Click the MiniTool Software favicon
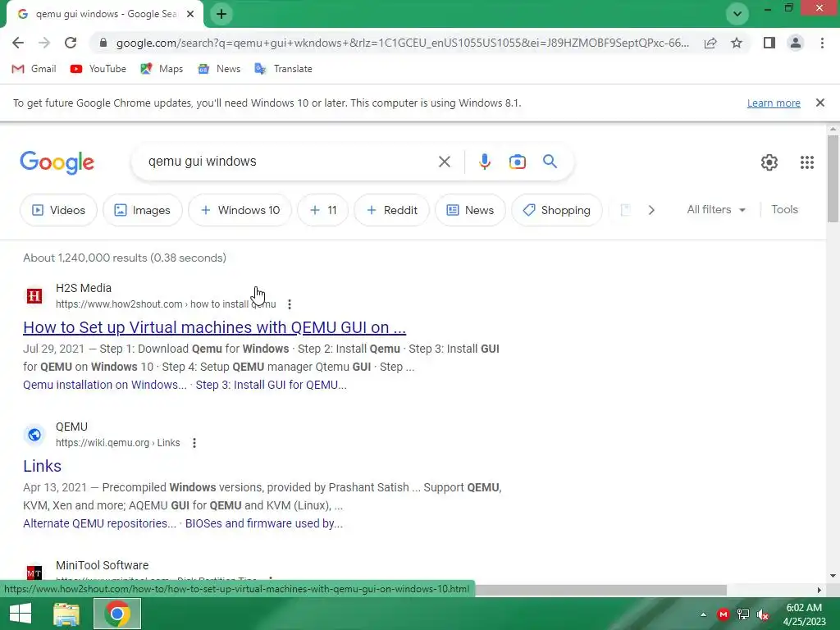This screenshot has width=840, height=630. pos(34,573)
